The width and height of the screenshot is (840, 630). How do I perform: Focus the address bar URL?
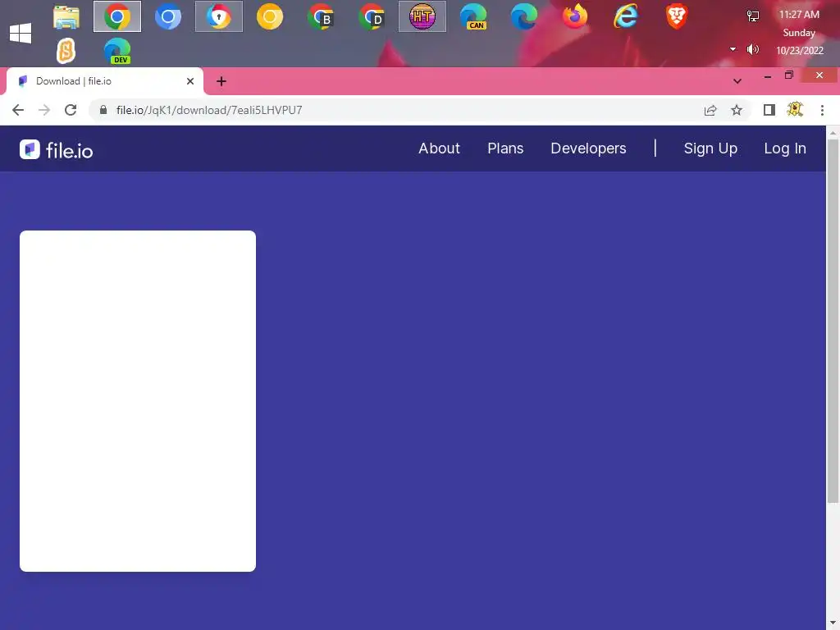(x=209, y=110)
